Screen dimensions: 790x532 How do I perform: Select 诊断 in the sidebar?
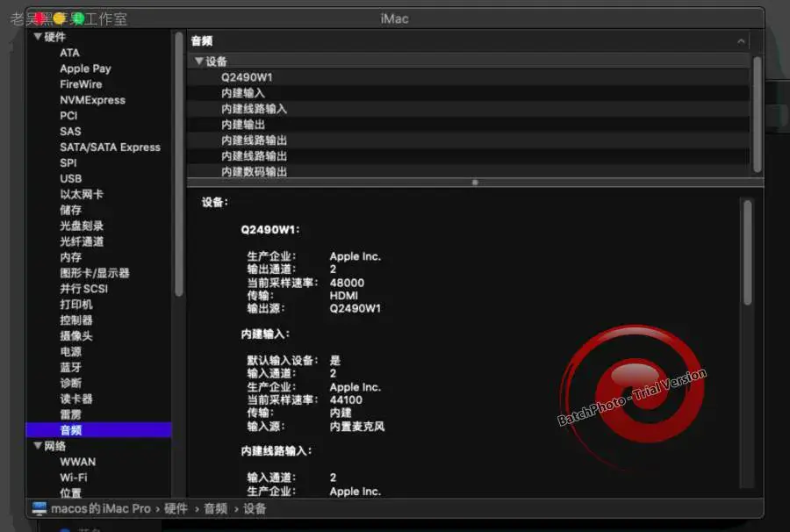[x=70, y=383]
